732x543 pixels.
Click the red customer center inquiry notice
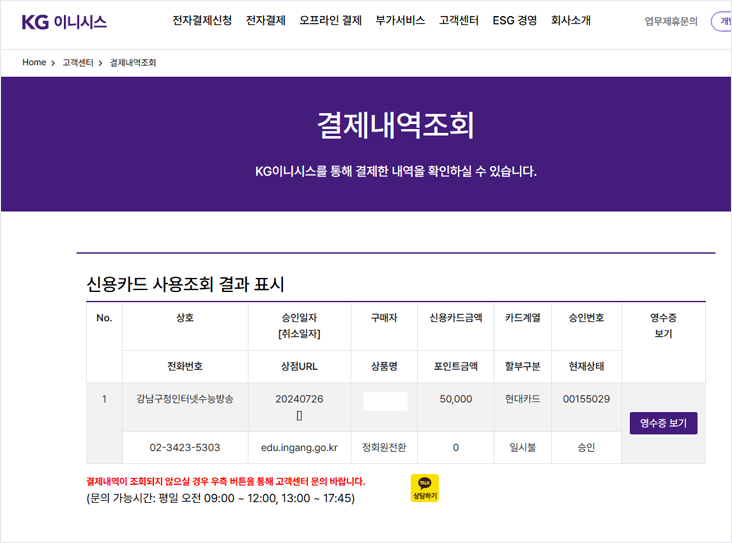[225, 481]
